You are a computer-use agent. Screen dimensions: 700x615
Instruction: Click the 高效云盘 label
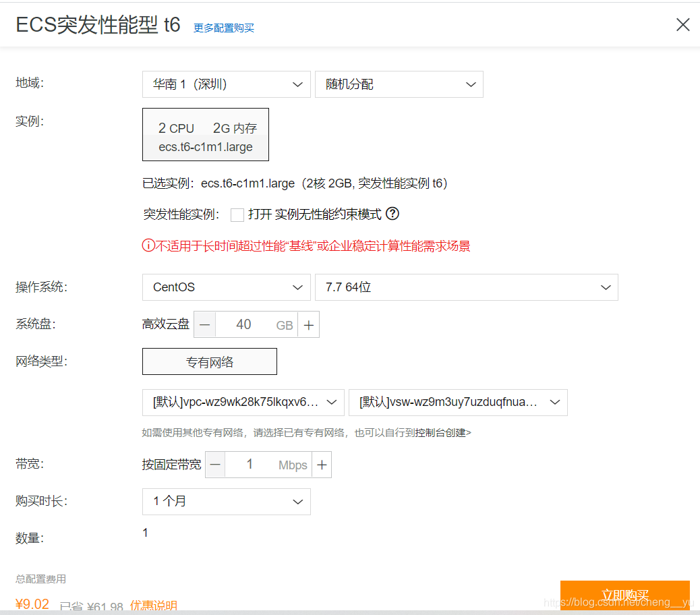(166, 324)
